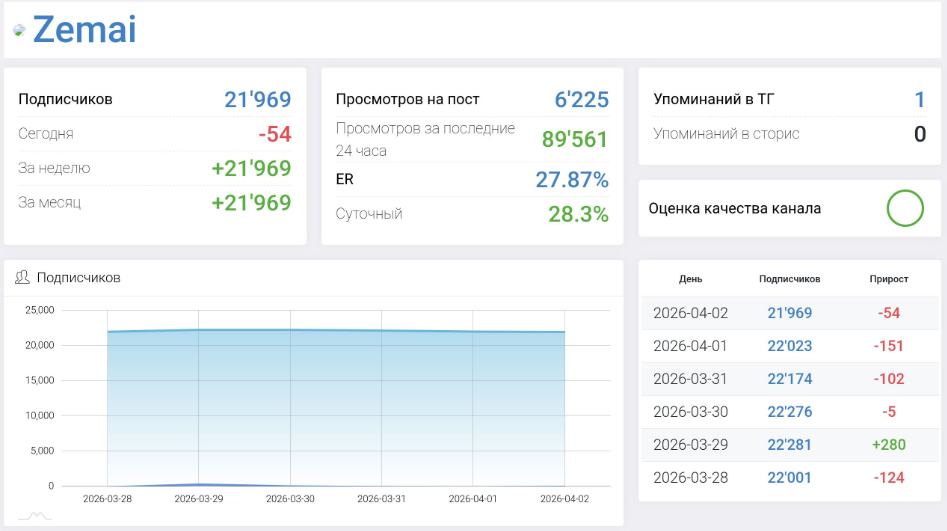Click the 2026-04-02 date cell in table

690,313
